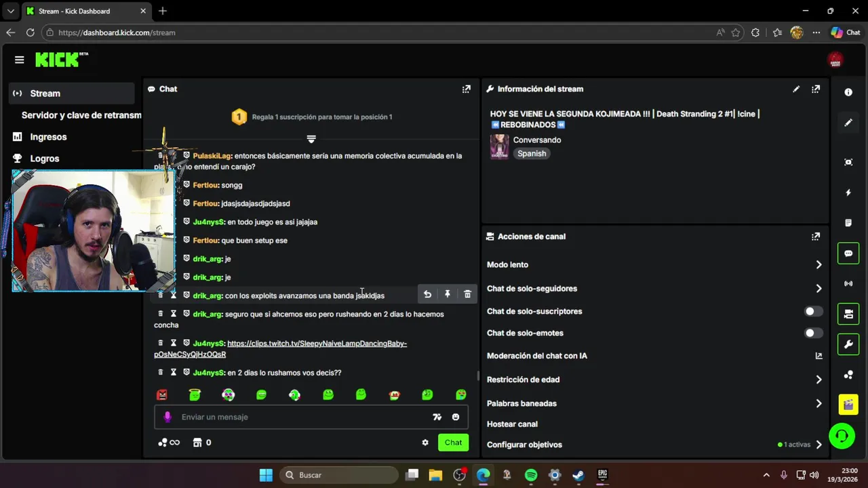Open the hamburger navigation menu

[x=19, y=60]
